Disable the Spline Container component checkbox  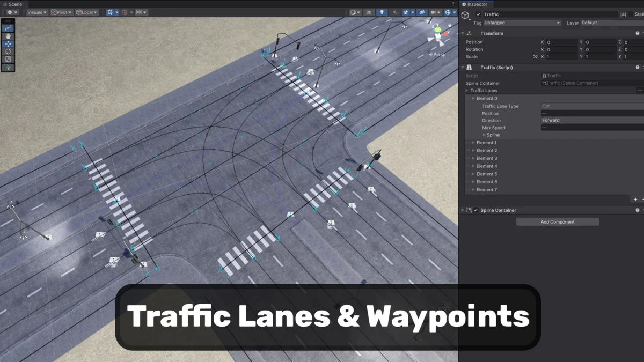475,210
